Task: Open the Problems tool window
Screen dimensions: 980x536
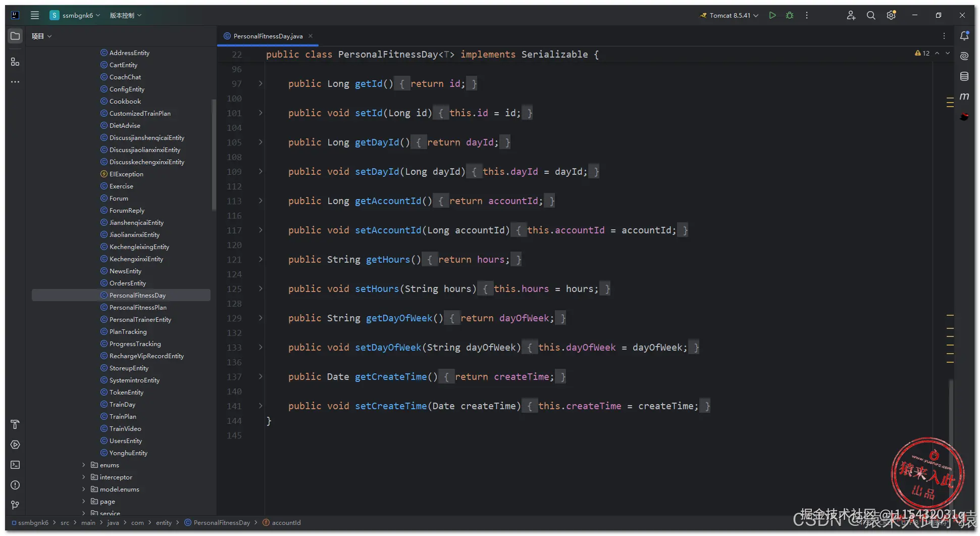Action: [15, 485]
